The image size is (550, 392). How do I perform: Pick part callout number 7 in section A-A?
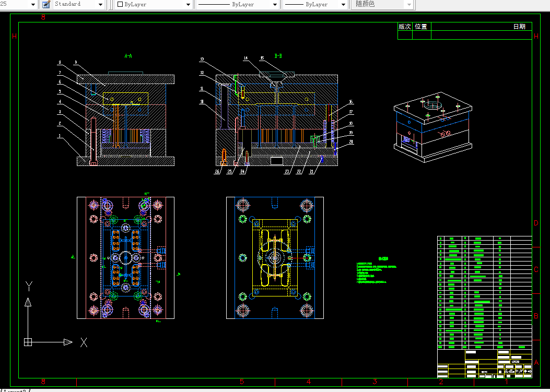(60, 73)
